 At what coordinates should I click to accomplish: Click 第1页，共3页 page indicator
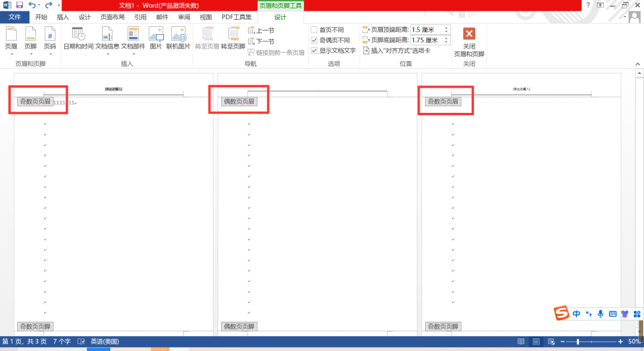tap(24, 341)
